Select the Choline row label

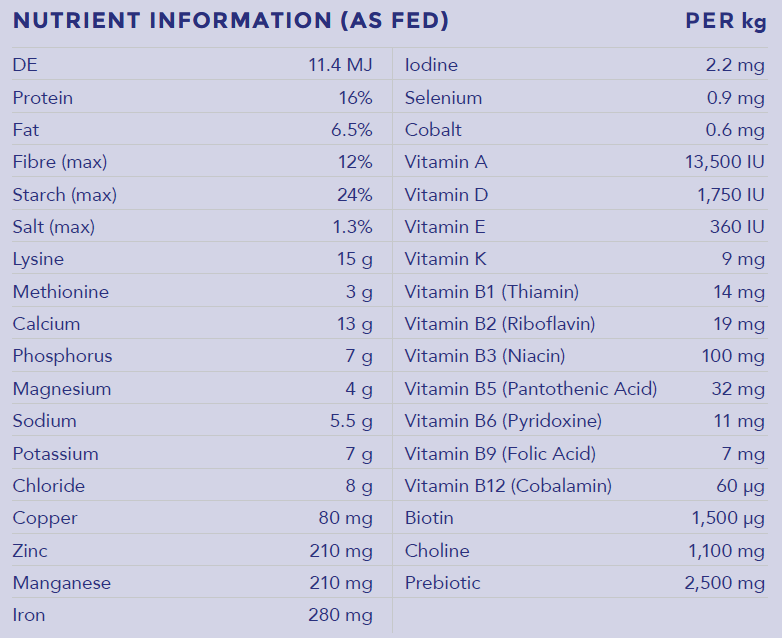click(x=437, y=551)
